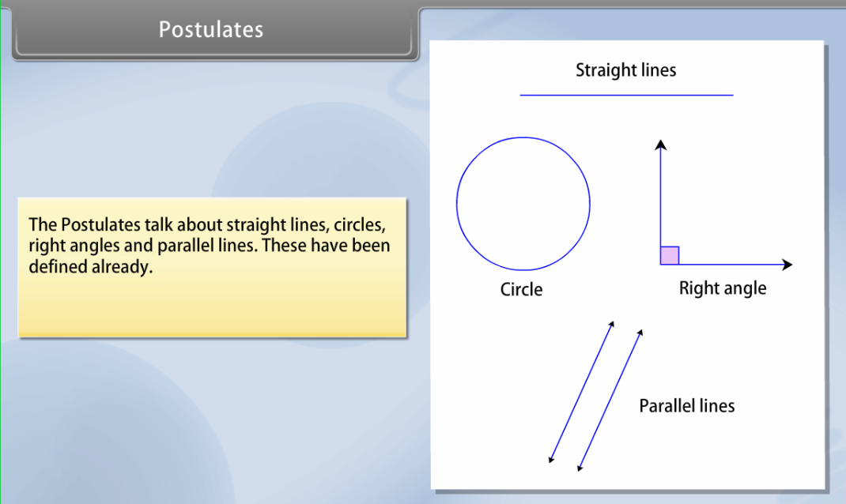
Task: Select the blue circle shape
Action: click(457, 204)
